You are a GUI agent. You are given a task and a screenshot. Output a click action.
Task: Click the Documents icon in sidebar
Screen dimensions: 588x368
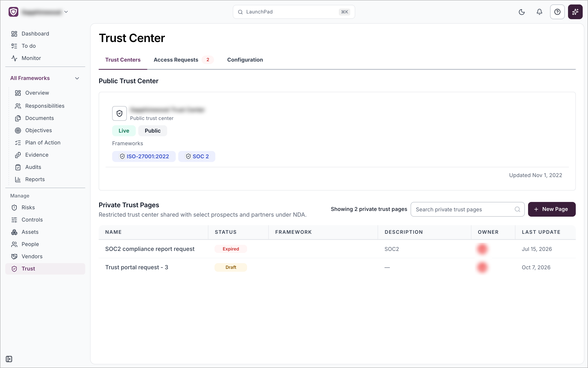pos(18,118)
